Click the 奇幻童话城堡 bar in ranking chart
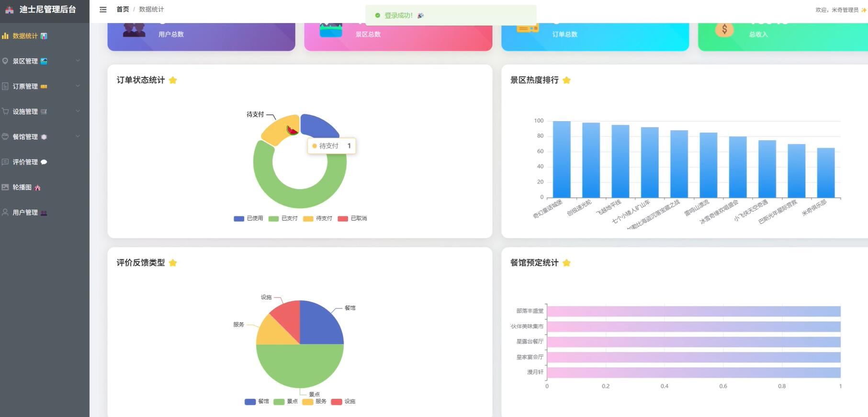The height and width of the screenshot is (417, 868). pyautogui.click(x=562, y=159)
